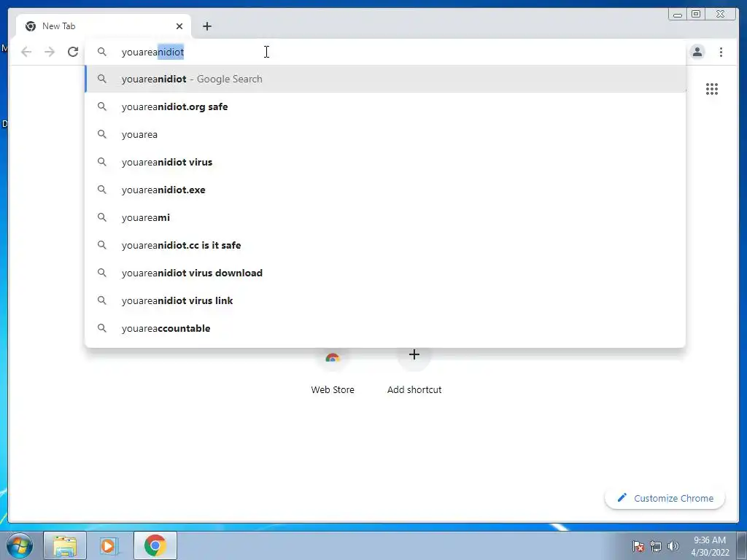Click the network icon in tray
The height and width of the screenshot is (560, 747).
(656, 546)
